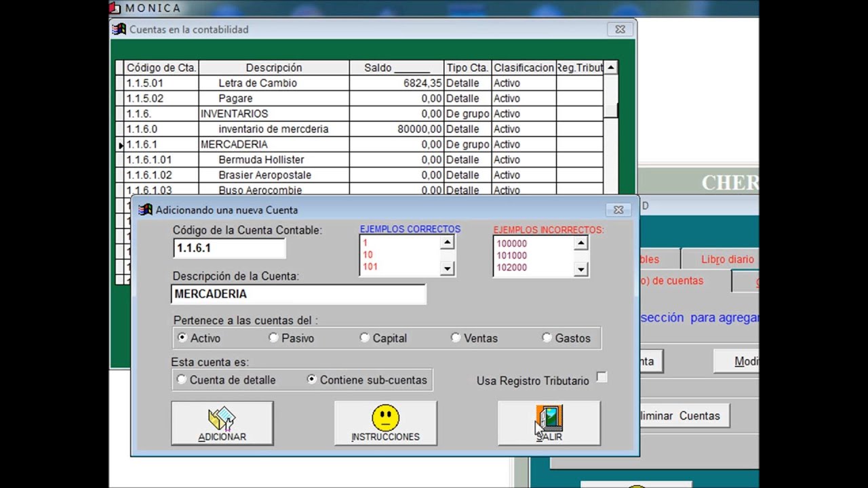The width and height of the screenshot is (868, 488).
Task: Select the Gastos radio button
Action: 547,338
